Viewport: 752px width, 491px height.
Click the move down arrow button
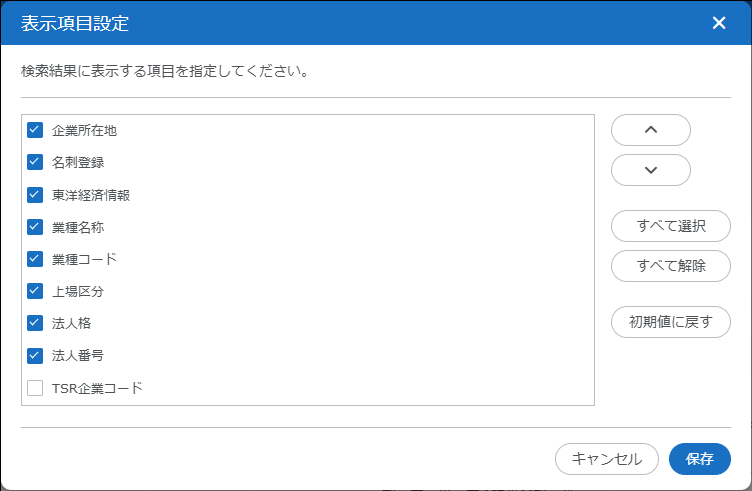(650, 170)
